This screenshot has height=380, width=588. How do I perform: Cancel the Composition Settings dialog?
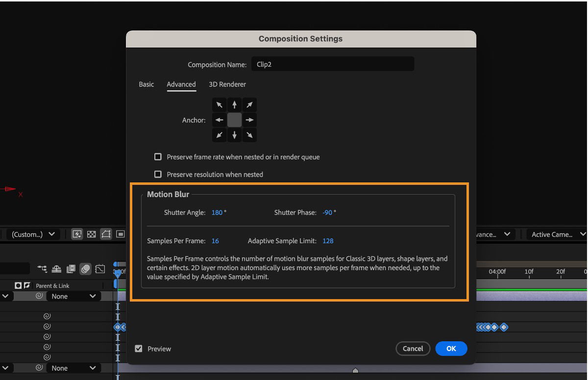tap(413, 349)
